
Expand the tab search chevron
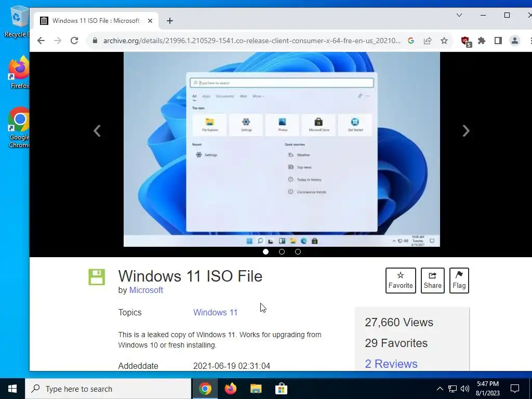tap(459, 15)
